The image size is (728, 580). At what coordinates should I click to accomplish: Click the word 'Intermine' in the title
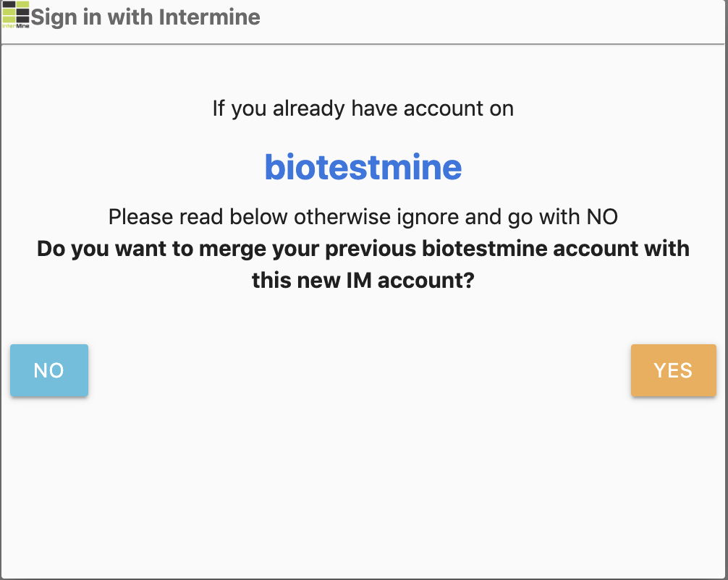click(x=209, y=17)
